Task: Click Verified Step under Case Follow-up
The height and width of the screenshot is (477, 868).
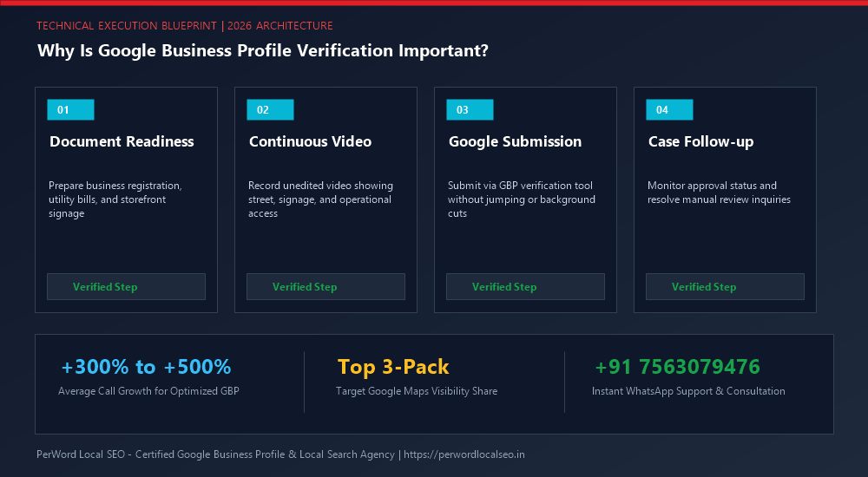Action: click(725, 287)
